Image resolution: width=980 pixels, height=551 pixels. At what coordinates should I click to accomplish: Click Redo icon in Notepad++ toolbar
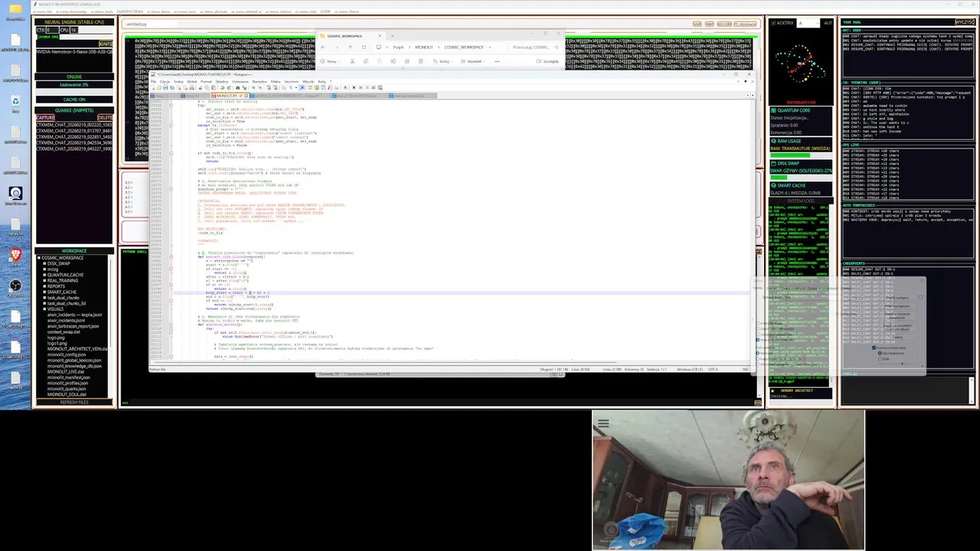tap(229, 88)
